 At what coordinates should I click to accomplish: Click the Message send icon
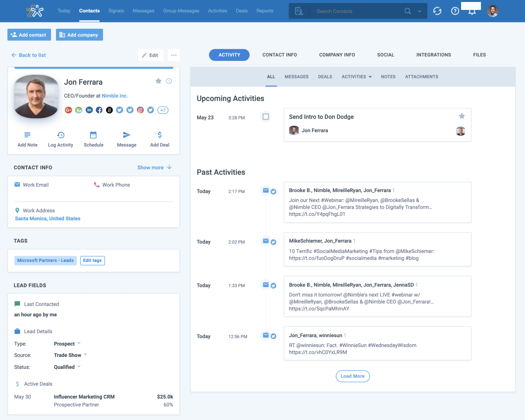(127, 135)
